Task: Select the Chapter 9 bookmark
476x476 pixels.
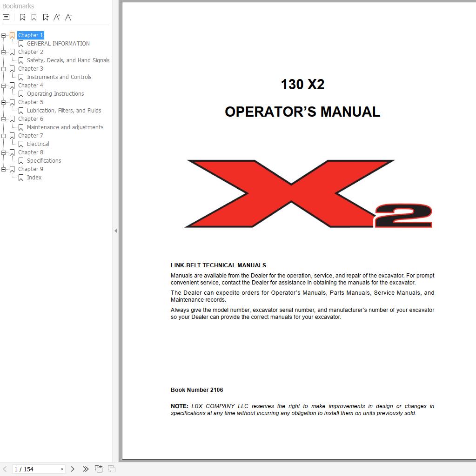Action: 30,169
